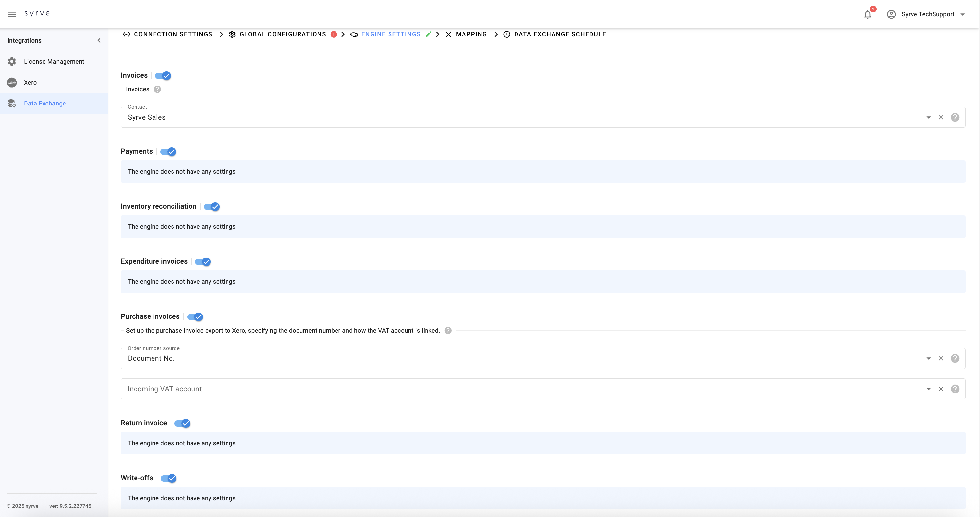
Task: Click the Expenditure invoices heading
Action: coord(154,261)
